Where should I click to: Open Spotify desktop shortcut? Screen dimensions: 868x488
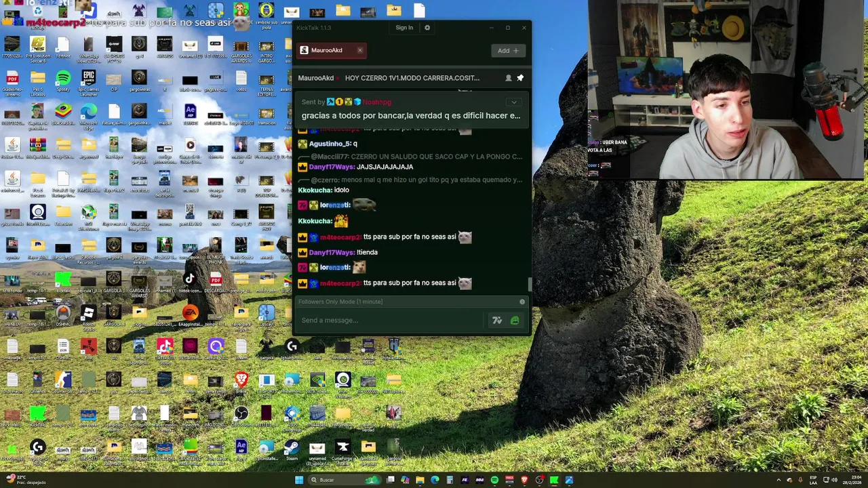pos(63,81)
